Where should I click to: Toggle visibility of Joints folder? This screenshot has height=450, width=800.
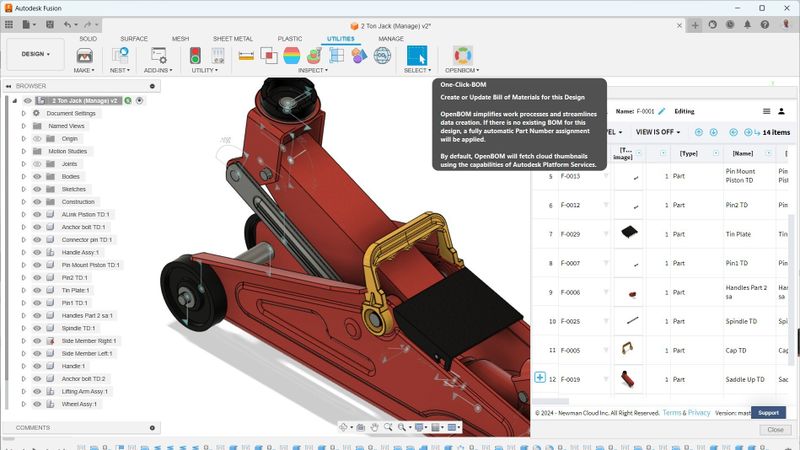pos(37,164)
